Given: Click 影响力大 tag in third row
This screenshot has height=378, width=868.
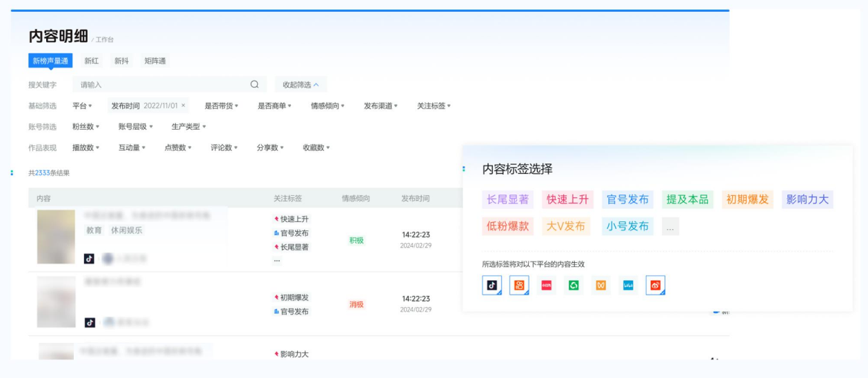Looking at the screenshot, I should (291, 354).
